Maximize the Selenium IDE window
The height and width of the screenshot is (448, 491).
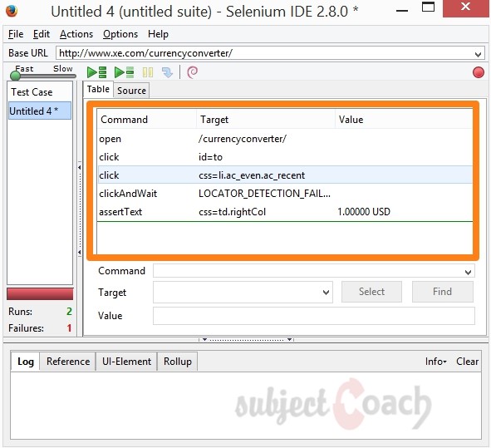[x=428, y=7]
